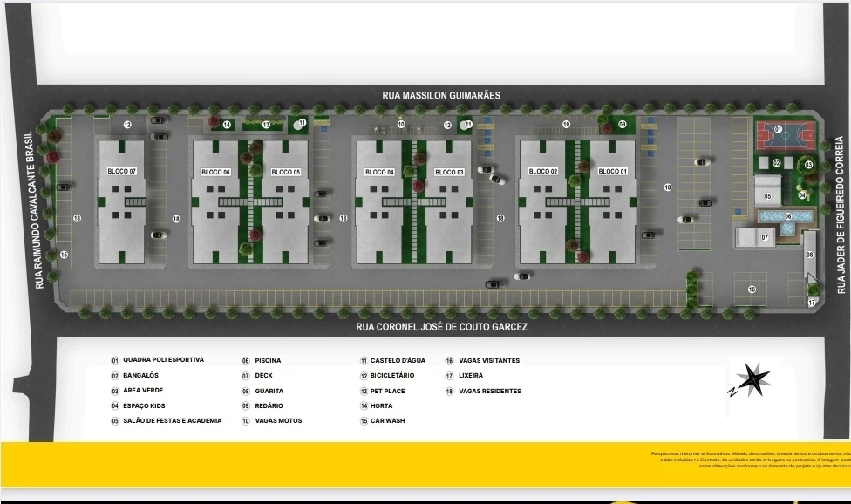851x504 pixels.
Task: Select the Salão de Festas e Academia legend entry
Action: pyautogui.click(x=172, y=421)
